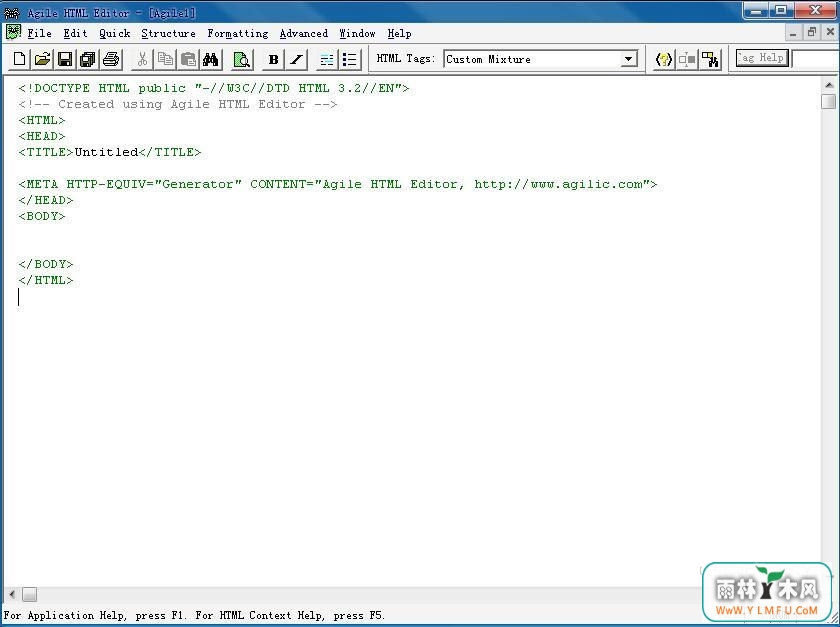Click the app icon in the title bar
Viewport: 840px width, 627px height.
pyautogui.click(x=11, y=12)
